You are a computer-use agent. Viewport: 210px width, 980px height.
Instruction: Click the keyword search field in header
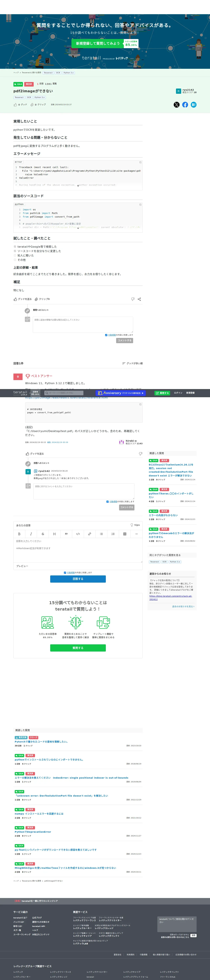point(64,393)
